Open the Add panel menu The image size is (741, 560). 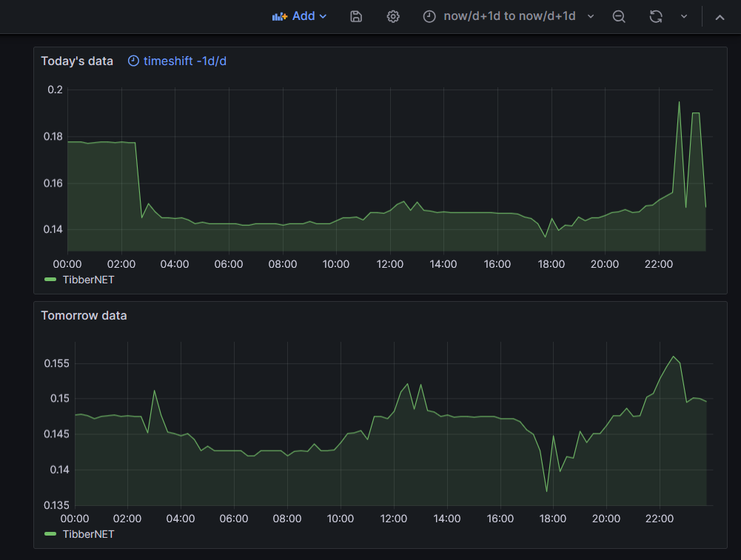coord(300,16)
